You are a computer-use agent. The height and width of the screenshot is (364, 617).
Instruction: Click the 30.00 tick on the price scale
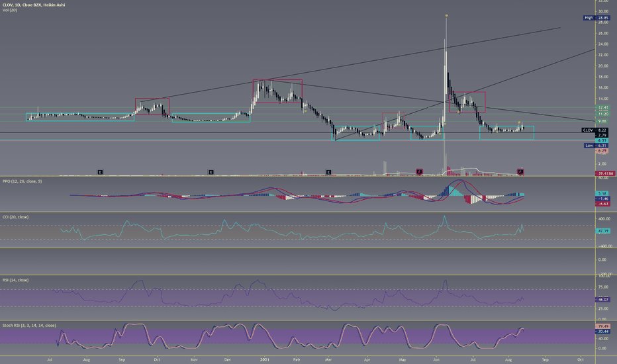pyautogui.click(x=603, y=11)
